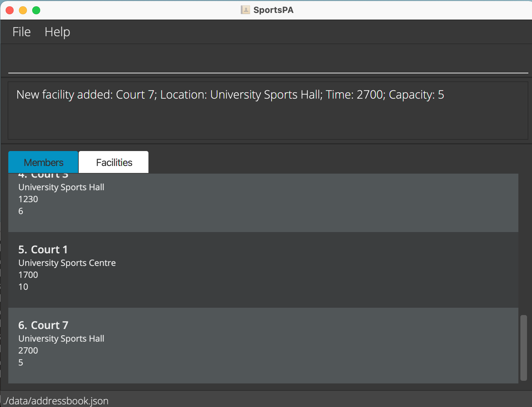Select the '6. Court 7' facility heading
Image resolution: width=532 pixels, height=407 pixels.
pos(43,325)
